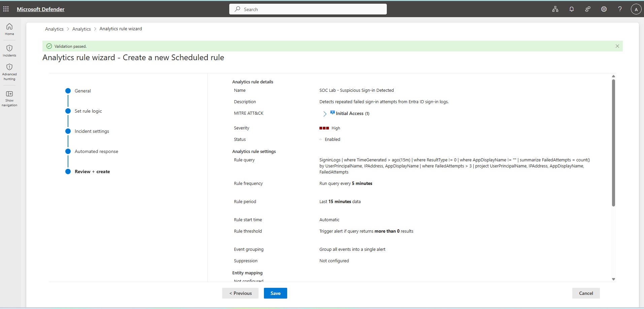Click 'Run query every 5 minutes' value
The image size is (644, 309).
(346, 183)
